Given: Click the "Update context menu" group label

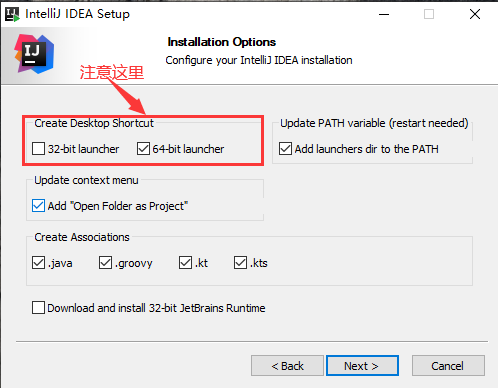Looking at the screenshot, I should pos(86,180).
